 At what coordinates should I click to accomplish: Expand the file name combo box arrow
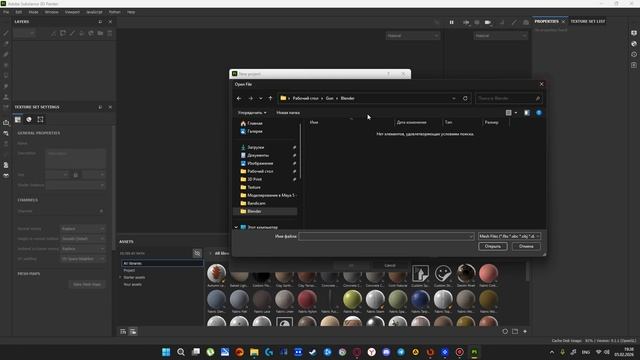(x=471, y=236)
